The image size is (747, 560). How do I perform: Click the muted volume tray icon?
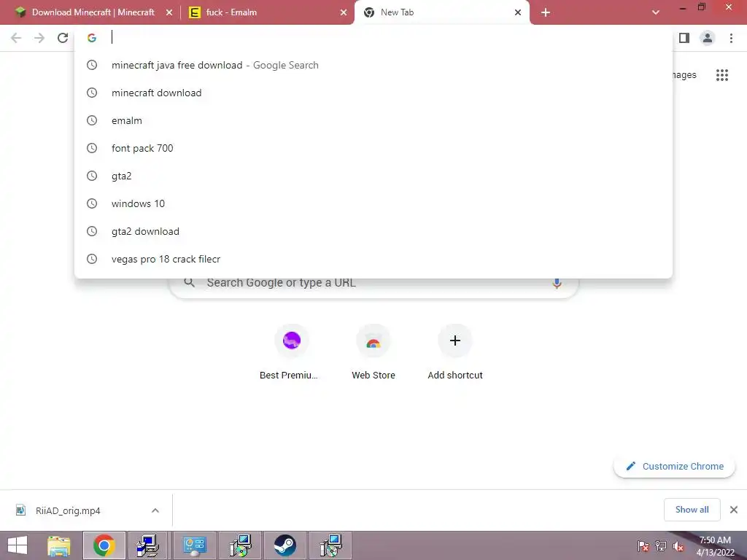[x=679, y=546]
